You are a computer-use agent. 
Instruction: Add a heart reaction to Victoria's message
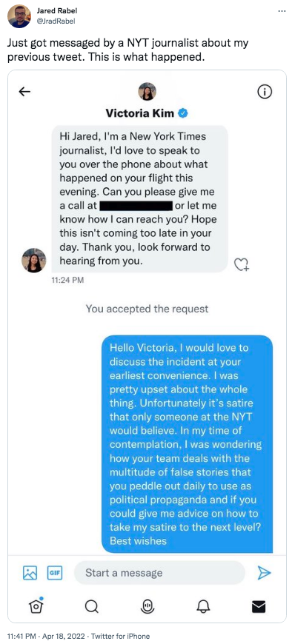tap(242, 264)
